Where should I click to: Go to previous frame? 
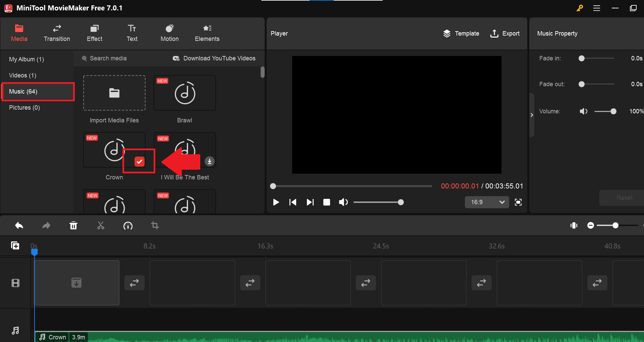(293, 202)
